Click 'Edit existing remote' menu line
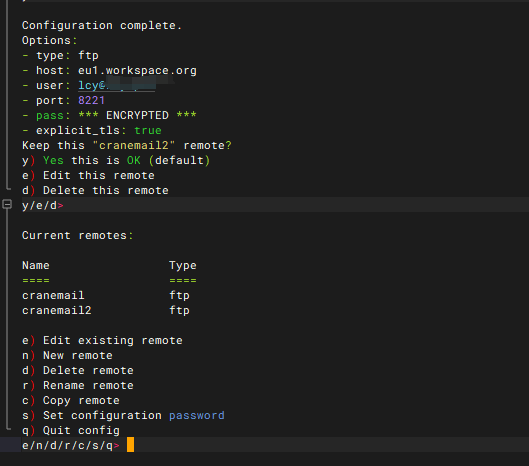The width and height of the screenshot is (529, 466). (x=102, y=340)
